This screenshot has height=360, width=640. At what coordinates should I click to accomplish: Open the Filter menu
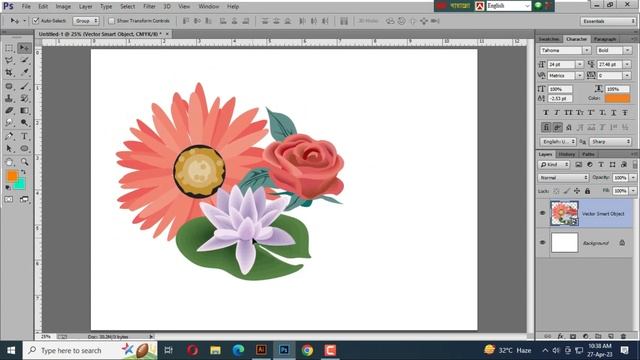[x=149, y=7]
